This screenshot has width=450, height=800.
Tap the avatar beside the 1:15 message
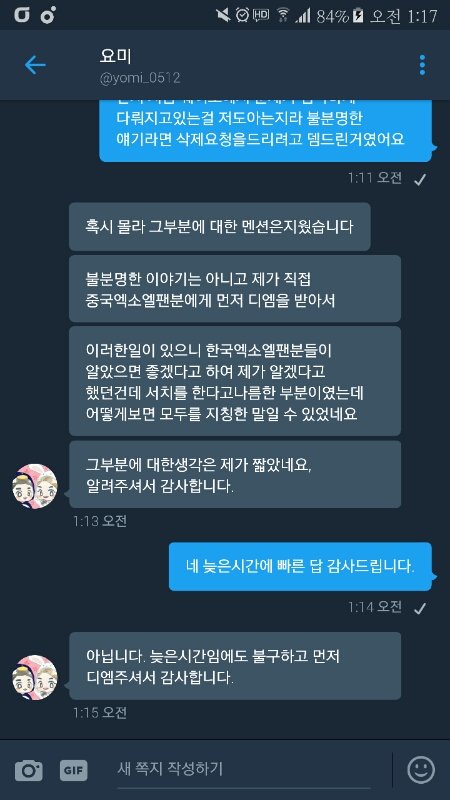[x=35, y=678]
